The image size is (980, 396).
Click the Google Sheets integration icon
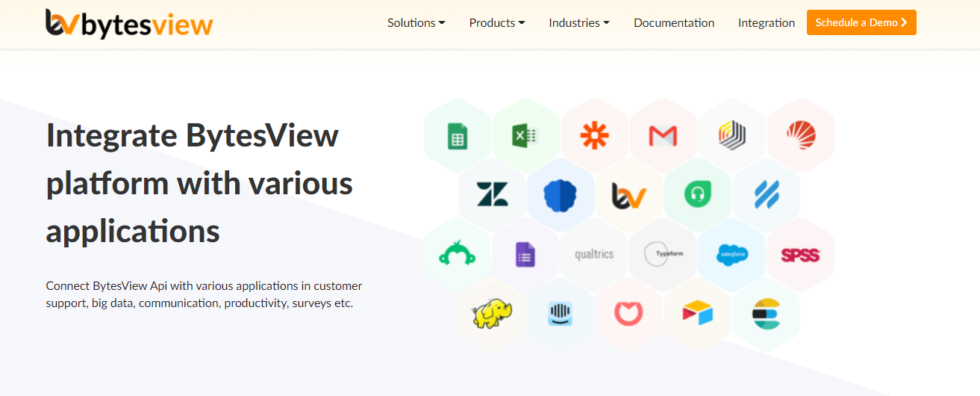click(457, 136)
